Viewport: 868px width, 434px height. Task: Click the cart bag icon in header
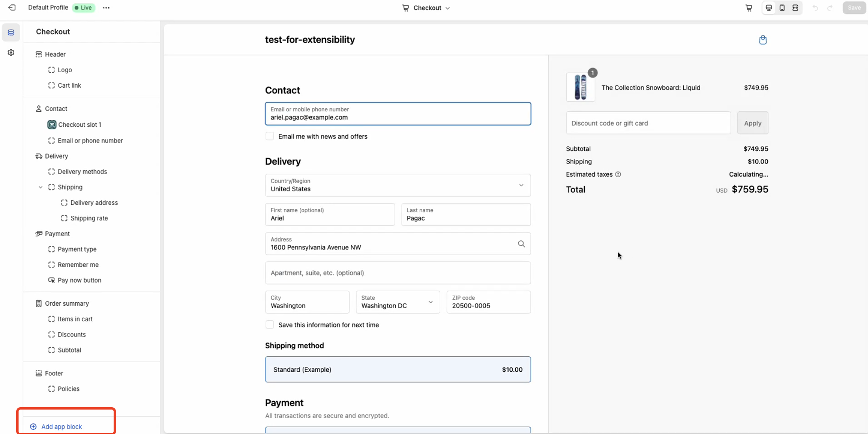763,40
